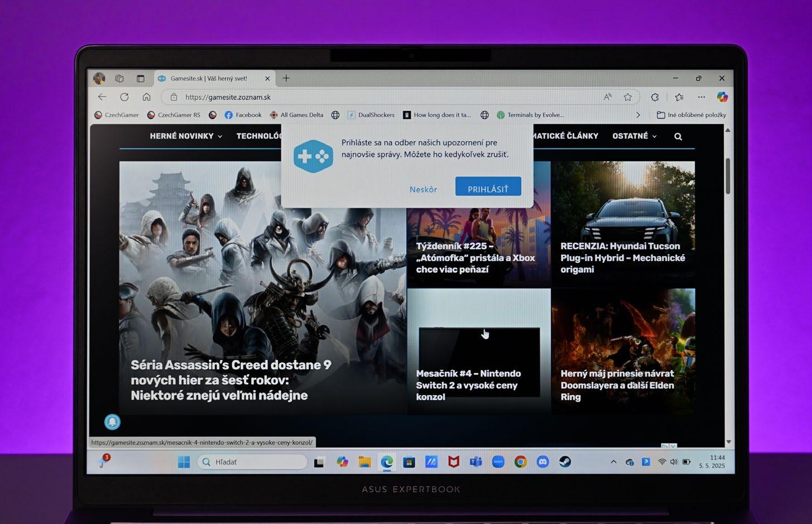Open Task View from the taskbar
Viewport: 812px width, 524px height.
pos(319,463)
